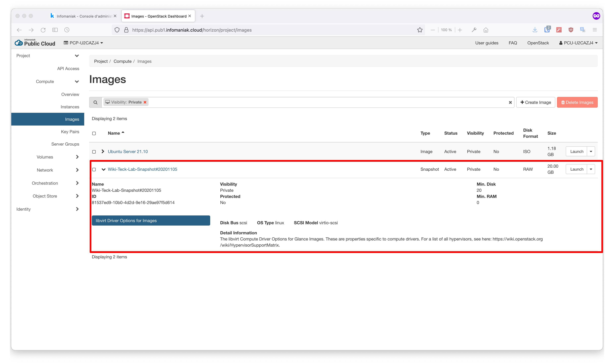Open the Firefox hamburger menu

point(594,30)
